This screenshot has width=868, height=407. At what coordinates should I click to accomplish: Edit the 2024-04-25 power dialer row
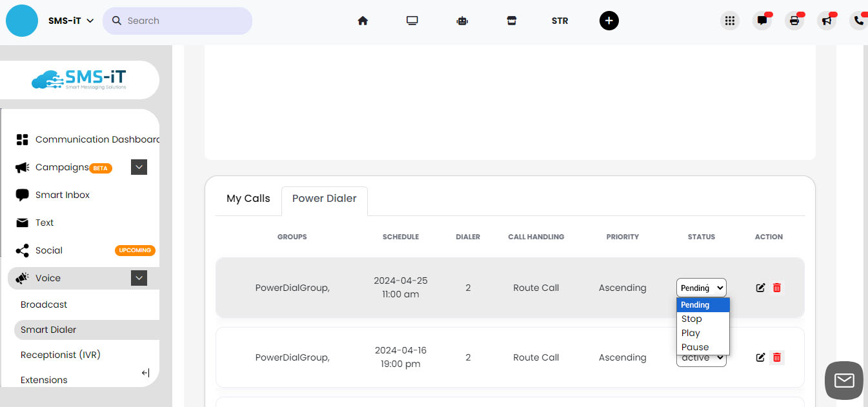click(760, 288)
